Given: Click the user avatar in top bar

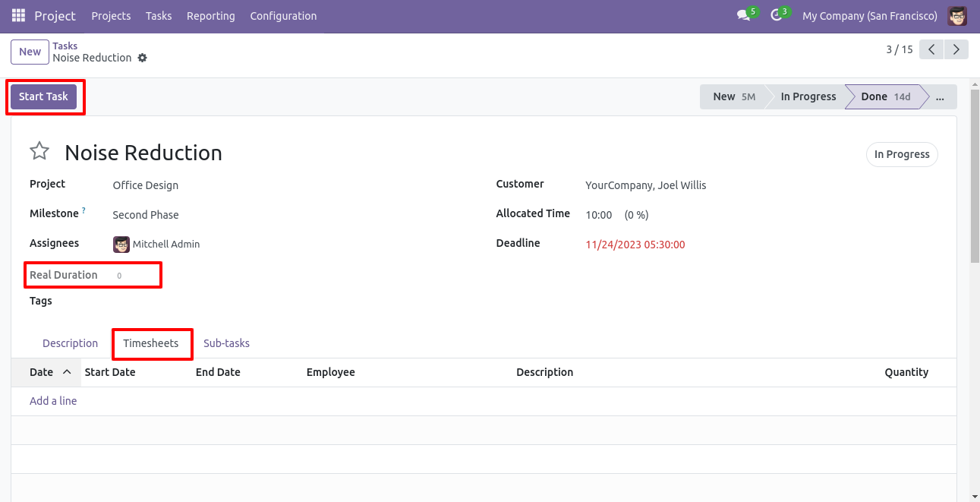Looking at the screenshot, I should (957, 16).
